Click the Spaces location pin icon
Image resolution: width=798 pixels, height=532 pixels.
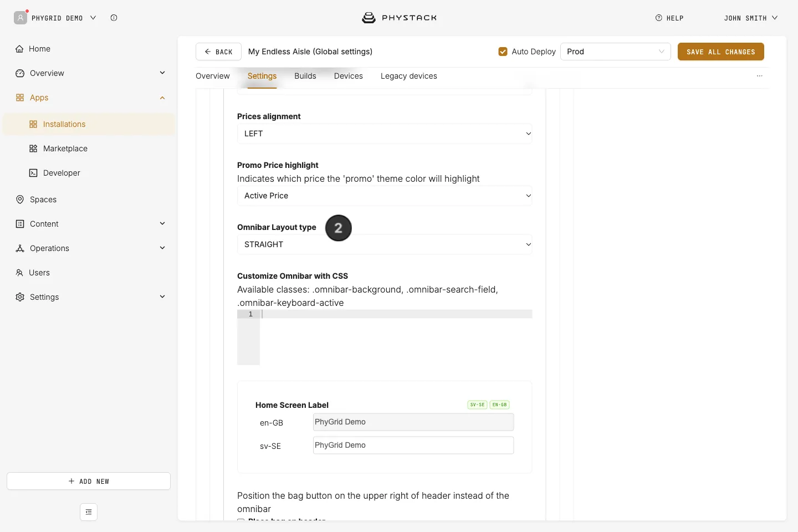coord(20,199)
